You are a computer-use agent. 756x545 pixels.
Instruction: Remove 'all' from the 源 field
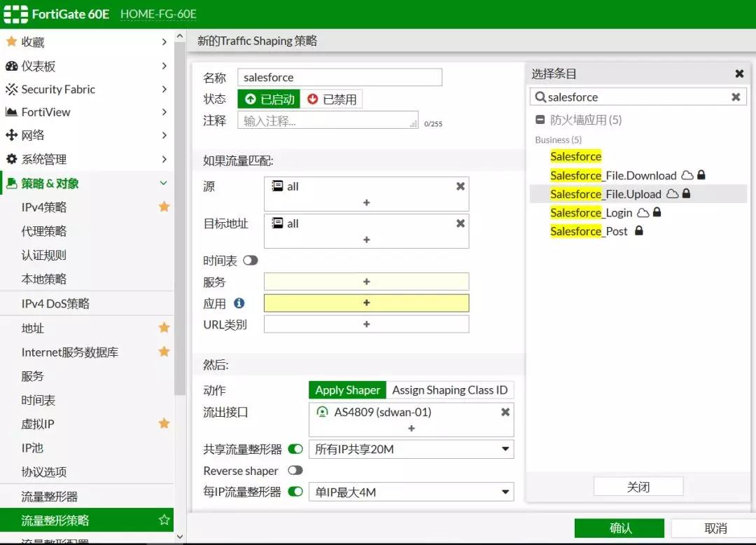click(x=461, y=186)
